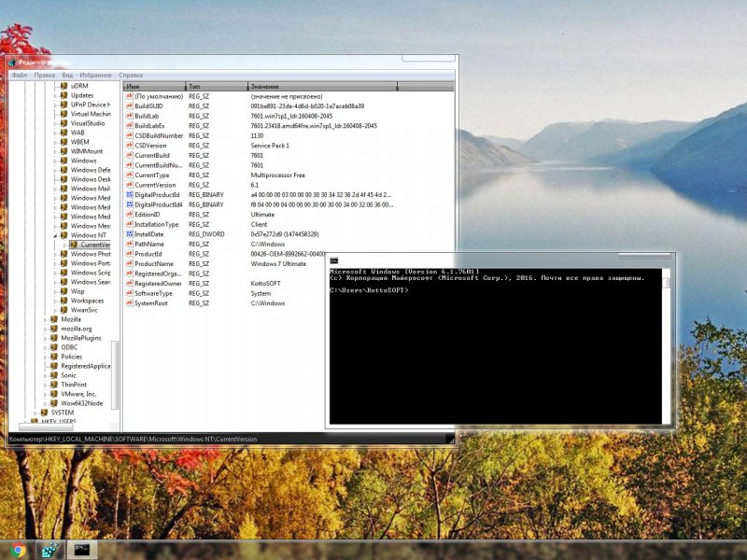Click the ODBC folder icon
747x560 pixels.
54,347
